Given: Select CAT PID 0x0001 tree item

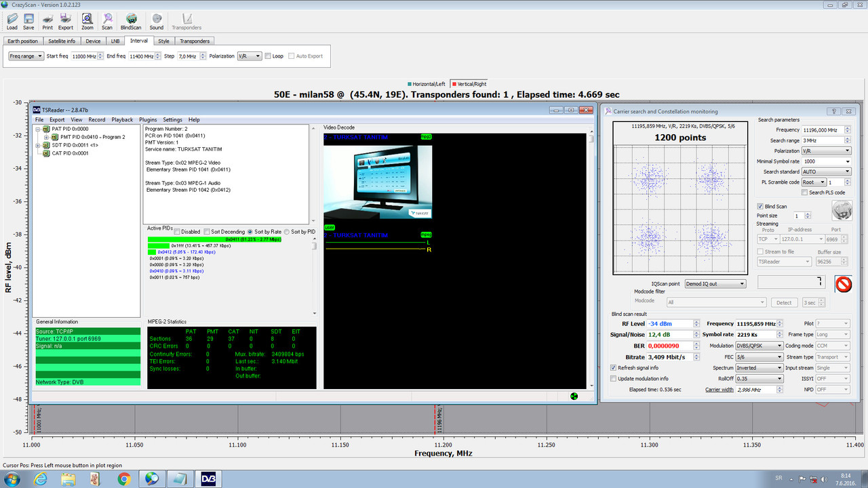Looking at the screenshot, I should 70,153.
